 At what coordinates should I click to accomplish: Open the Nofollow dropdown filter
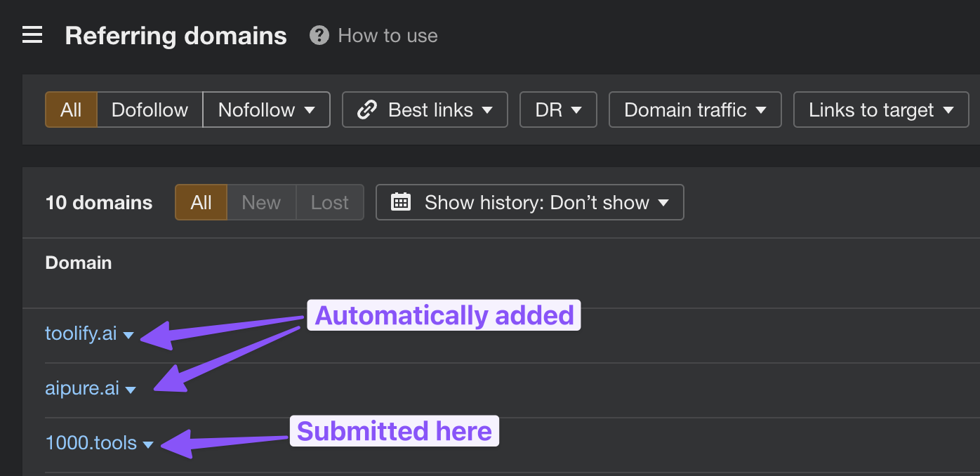[266, 110]
